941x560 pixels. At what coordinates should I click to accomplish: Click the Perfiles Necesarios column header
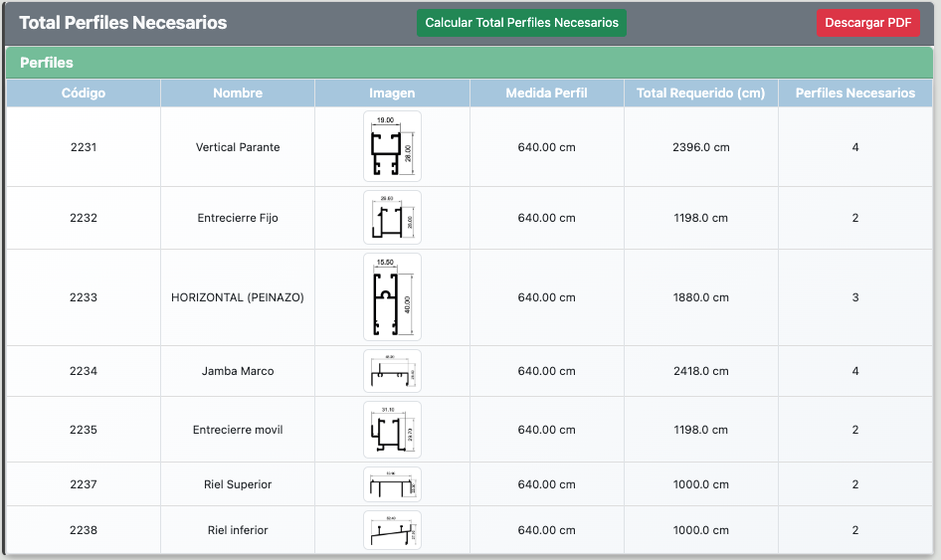pyautogui.click(x=854, y=93)
